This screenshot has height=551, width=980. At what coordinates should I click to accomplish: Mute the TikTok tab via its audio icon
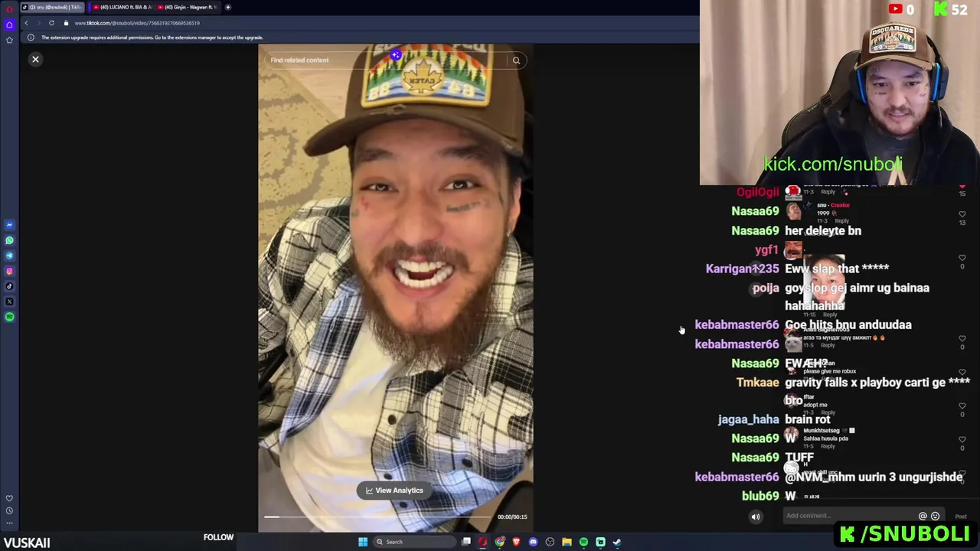(x=32, y=7)
